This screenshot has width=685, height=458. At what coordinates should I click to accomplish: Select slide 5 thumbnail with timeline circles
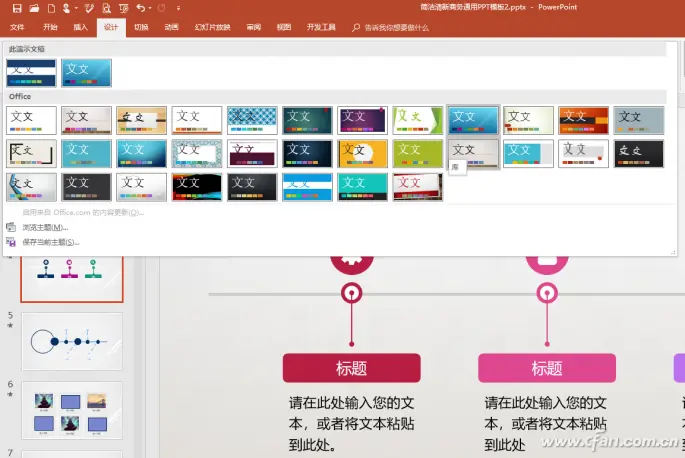[72, 341]
